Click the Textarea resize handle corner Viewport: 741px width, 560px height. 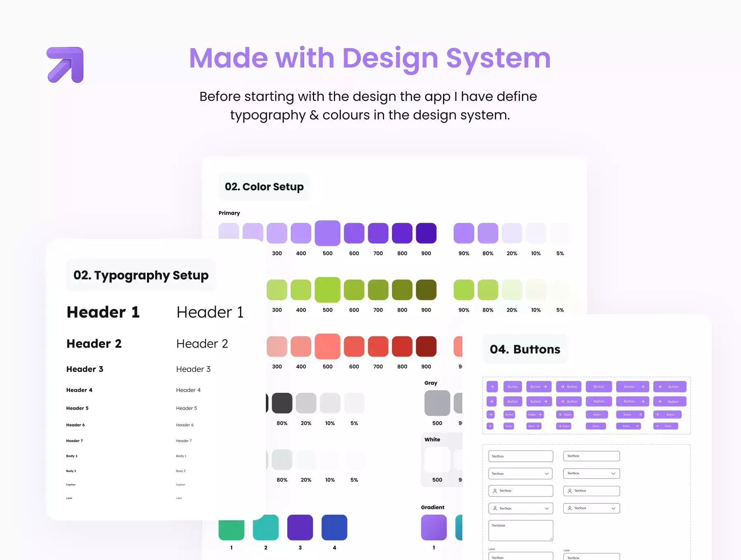point(550,538)
